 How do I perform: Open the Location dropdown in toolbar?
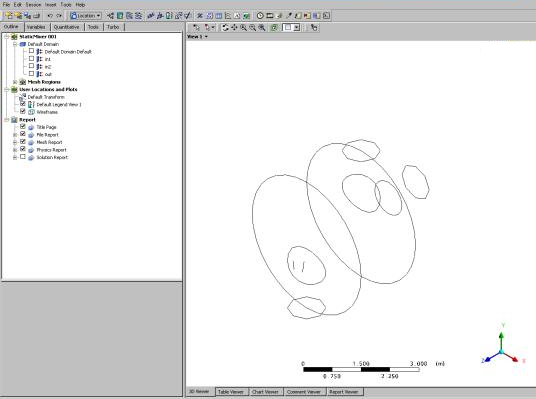(x=85, y=16)
